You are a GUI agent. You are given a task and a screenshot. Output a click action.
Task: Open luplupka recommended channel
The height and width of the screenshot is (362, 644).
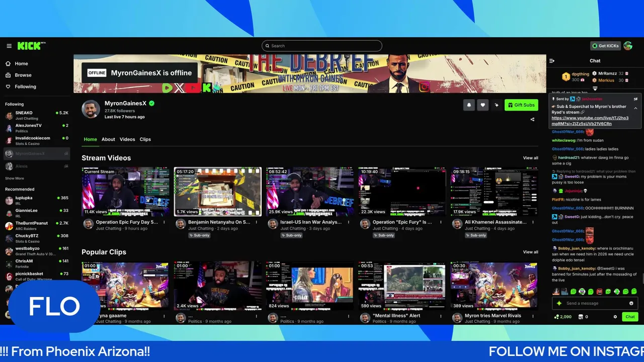[37, 201]
